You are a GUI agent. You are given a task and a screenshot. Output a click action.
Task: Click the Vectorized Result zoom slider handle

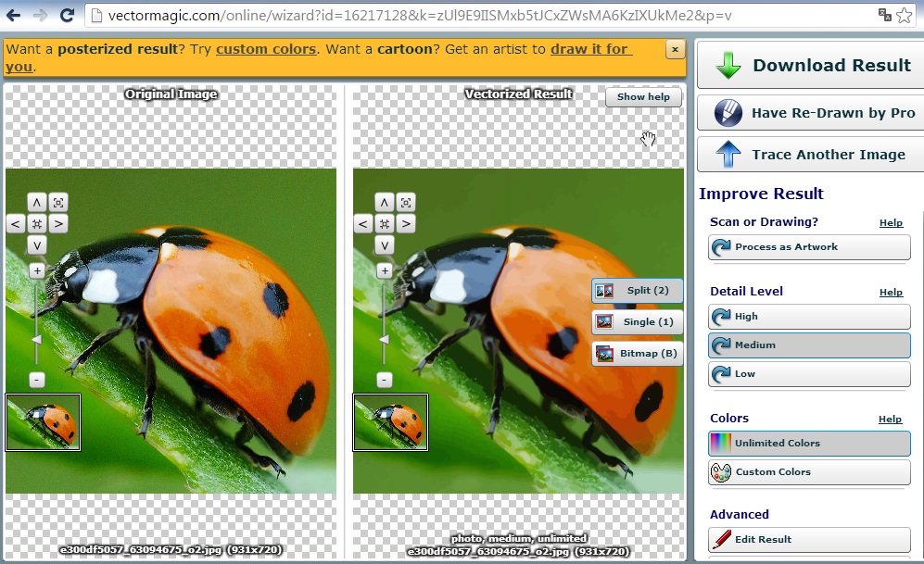point(385,340)
